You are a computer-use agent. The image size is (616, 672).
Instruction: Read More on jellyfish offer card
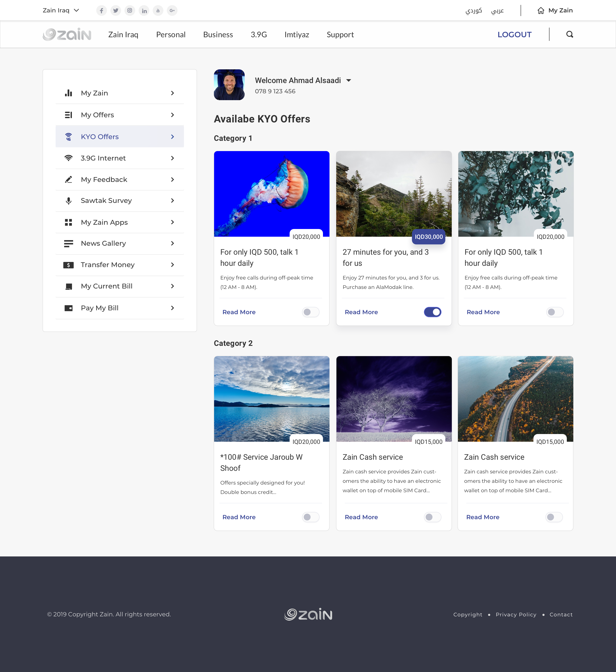pyautogui.click(x=239, y=312)
